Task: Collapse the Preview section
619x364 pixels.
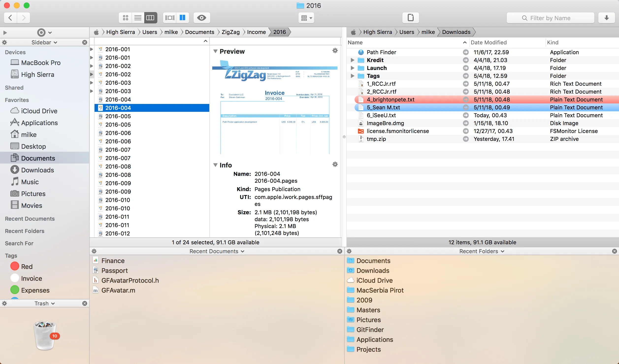Action: pyautogui.click(x=215, y=51)
